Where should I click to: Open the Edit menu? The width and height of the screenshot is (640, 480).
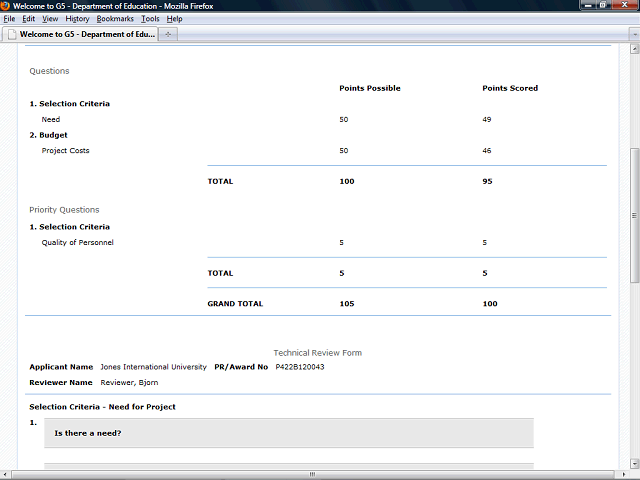point(29,19)
